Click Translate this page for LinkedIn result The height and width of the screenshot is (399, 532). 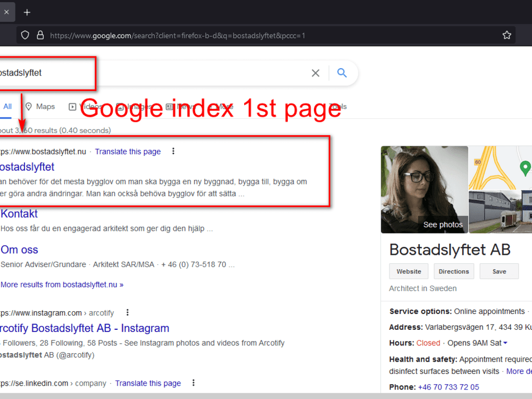[148, 383]
